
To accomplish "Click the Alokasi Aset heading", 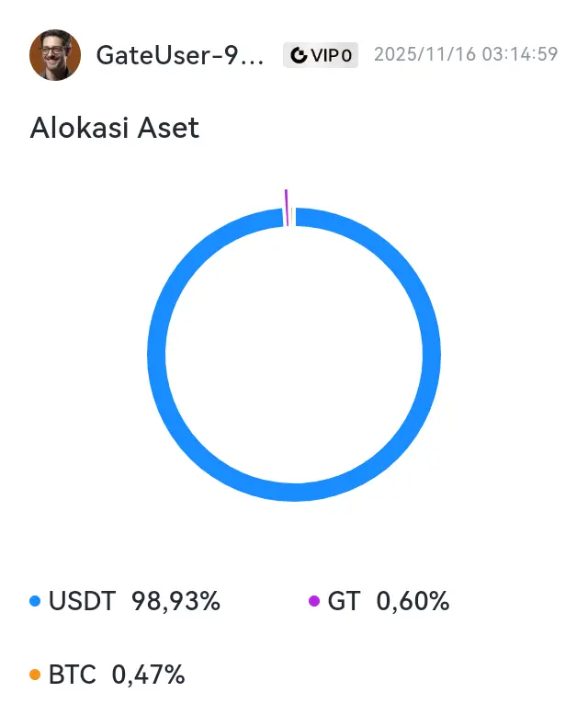I will click(x=114, y=128).
